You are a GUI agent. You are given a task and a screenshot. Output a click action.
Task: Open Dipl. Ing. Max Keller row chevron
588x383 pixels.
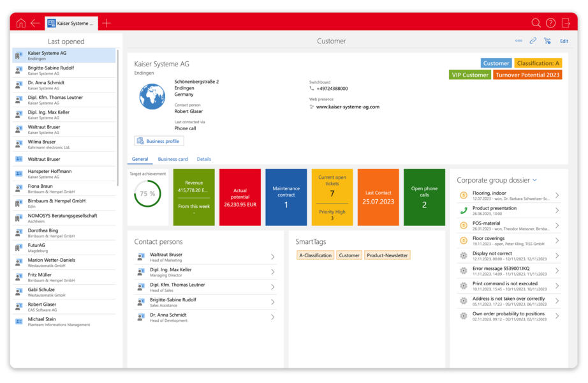273,272
